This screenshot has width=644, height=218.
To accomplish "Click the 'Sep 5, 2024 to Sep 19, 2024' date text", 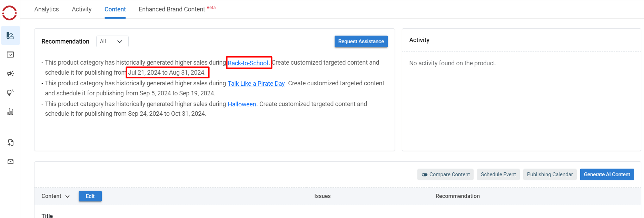I will click(177, 93).
